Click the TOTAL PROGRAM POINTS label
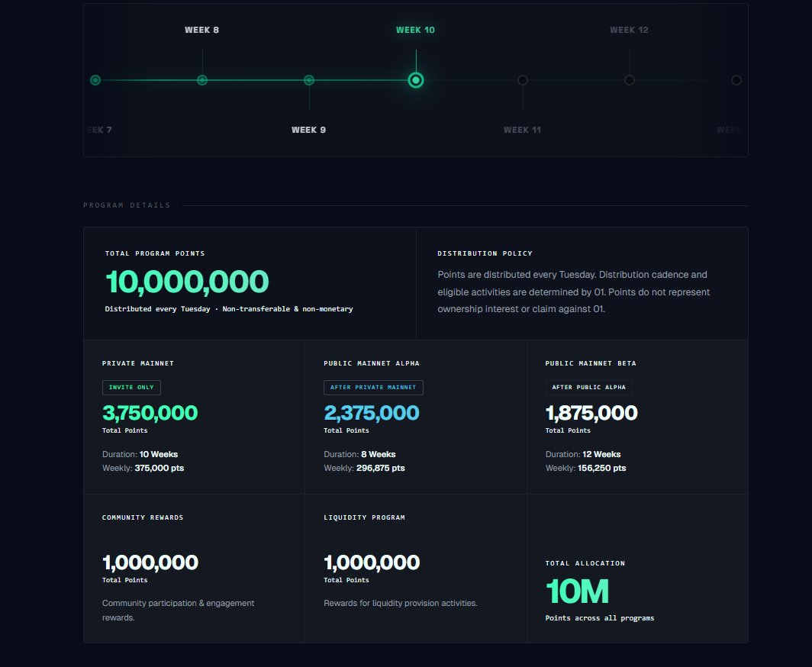The image size is (812, 667). tap(155, 253)
